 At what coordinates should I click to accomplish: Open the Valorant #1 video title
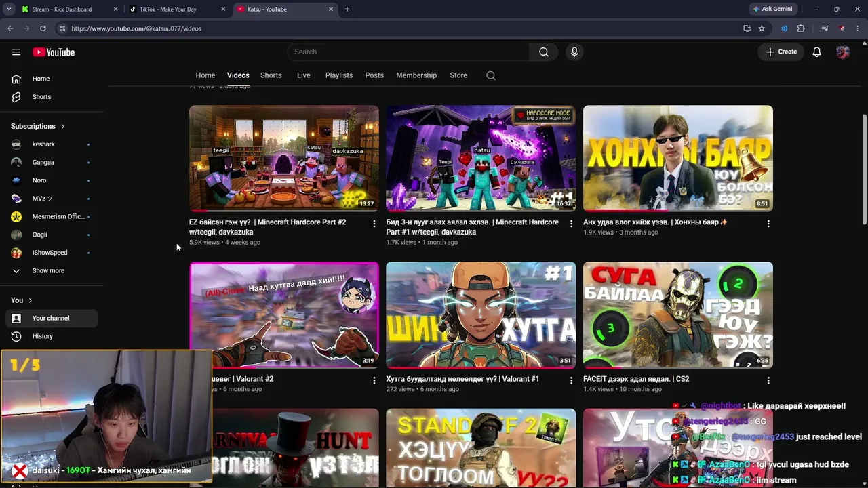(462, 379)
